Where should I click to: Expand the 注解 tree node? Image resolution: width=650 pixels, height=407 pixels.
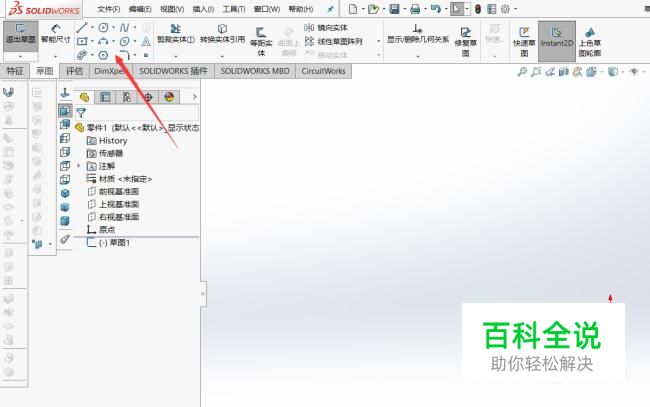[79, 166]
